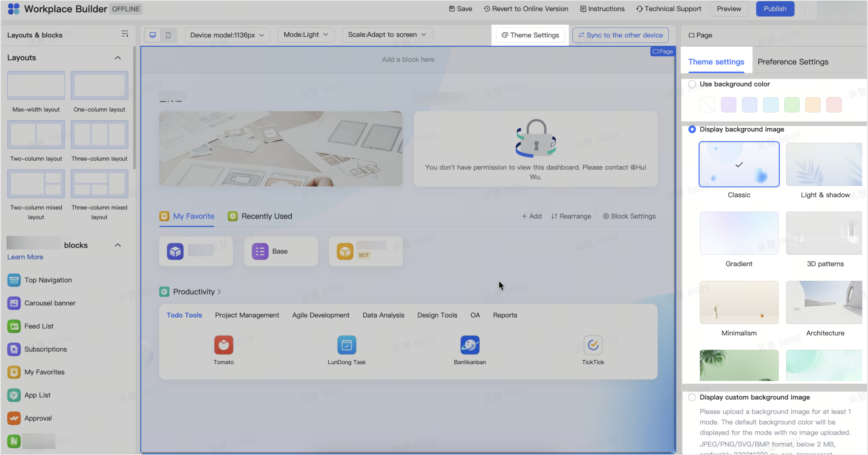This screenshot has width=868, height=455.
Task: Open the Tomato app under Todo Tools
Action: click(x=223, y=345)
